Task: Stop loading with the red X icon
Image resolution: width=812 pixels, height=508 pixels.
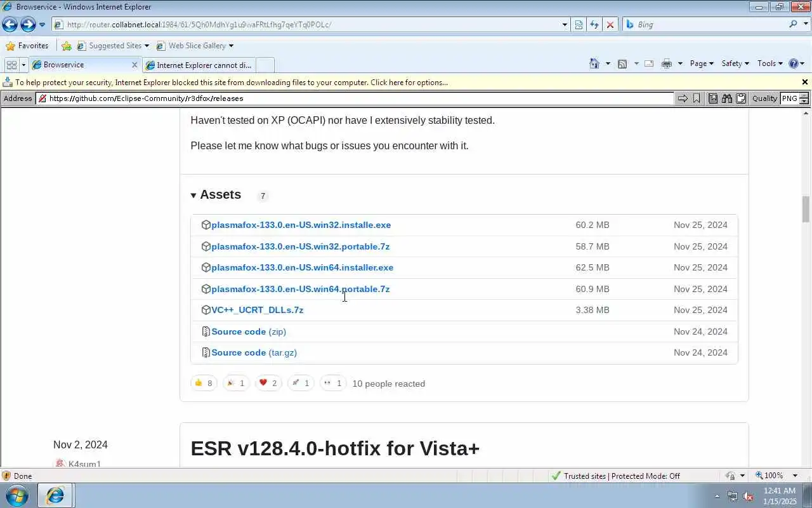Action: 610,25
